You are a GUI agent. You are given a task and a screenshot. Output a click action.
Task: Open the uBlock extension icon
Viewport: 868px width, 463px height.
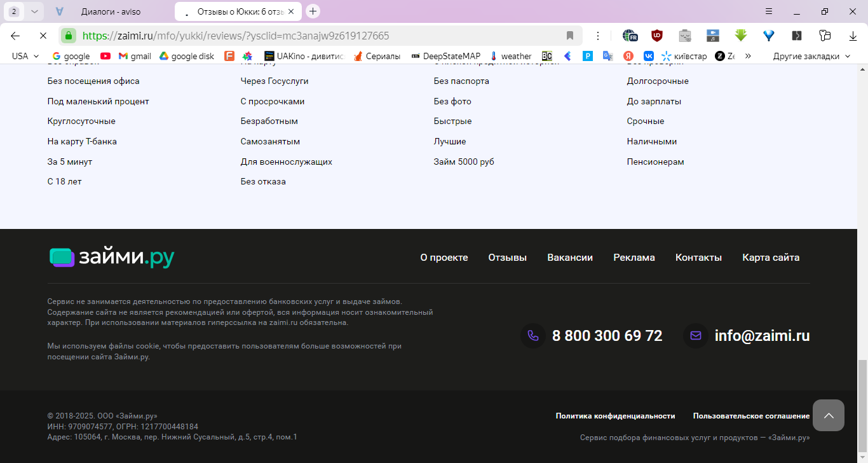[x=657, y=36]
